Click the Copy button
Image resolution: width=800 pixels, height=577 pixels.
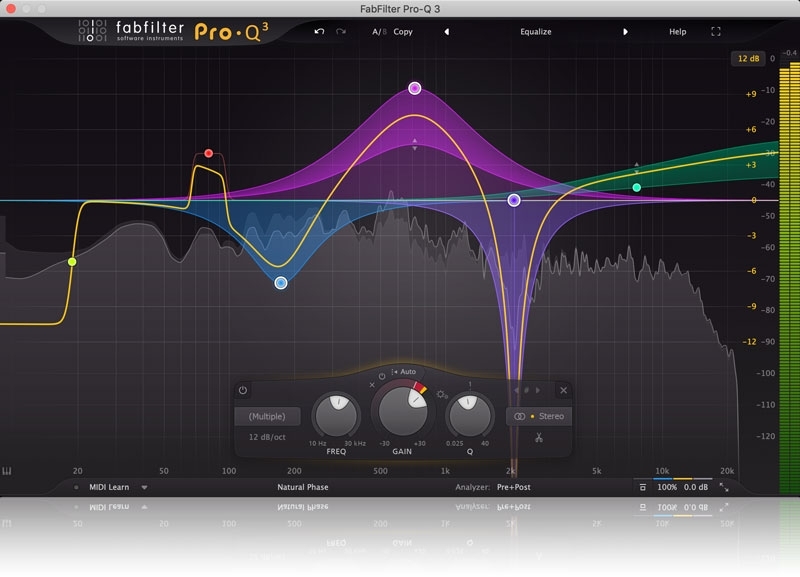[x=403, y=32]
